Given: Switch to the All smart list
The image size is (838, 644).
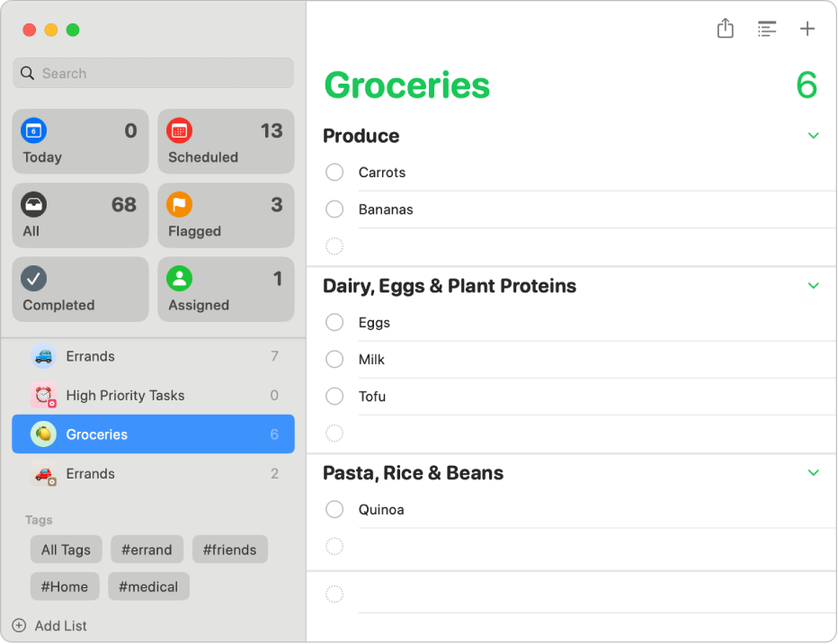Looking at the screenshot, I should coord(80,215).
